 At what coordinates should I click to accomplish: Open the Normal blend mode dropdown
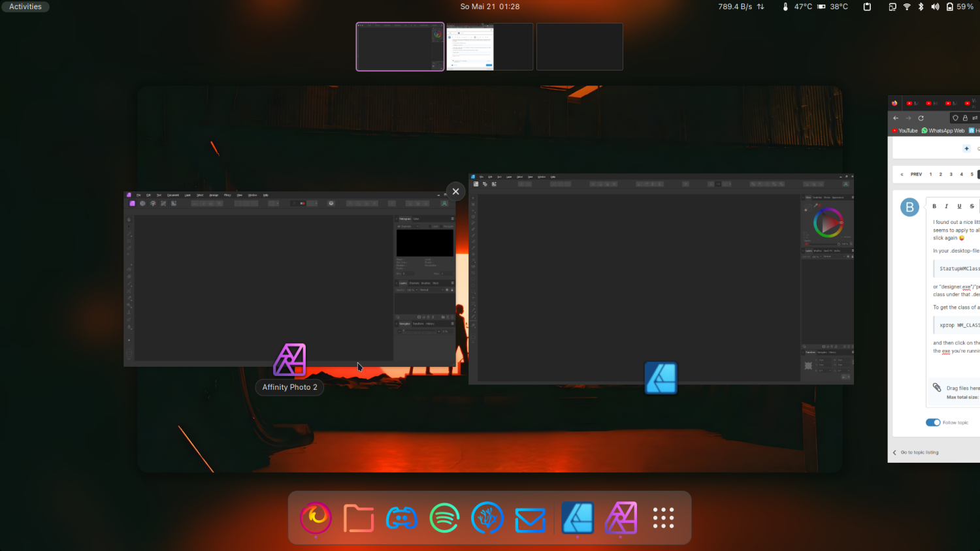tap(431, 290)
